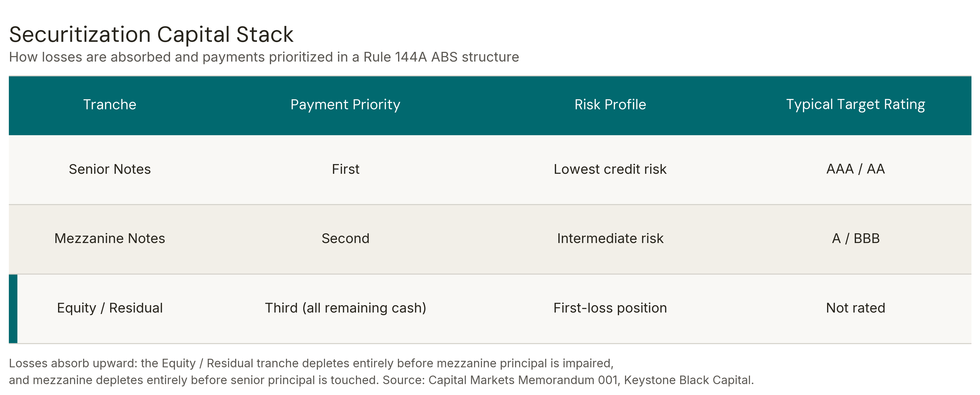The width and height of the screenshot is (980, 395).
Task: Select the Typical Target Rating header
Action: pyautogui.click(x=855, y=105)
